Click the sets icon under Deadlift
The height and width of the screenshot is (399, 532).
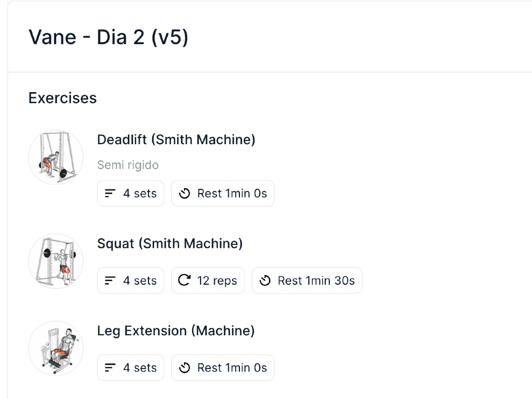(110, 194)
